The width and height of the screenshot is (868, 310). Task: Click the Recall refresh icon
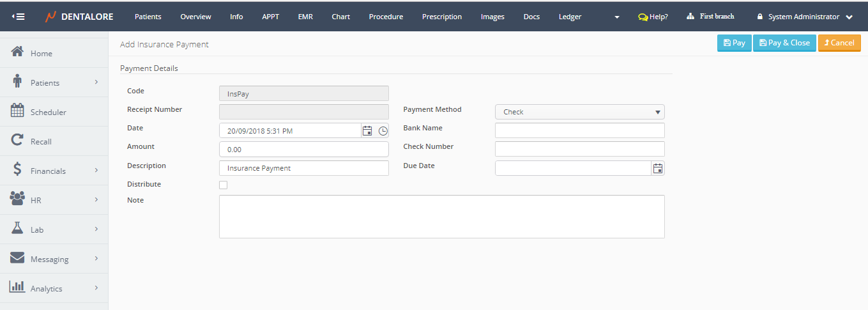[18, 141]
